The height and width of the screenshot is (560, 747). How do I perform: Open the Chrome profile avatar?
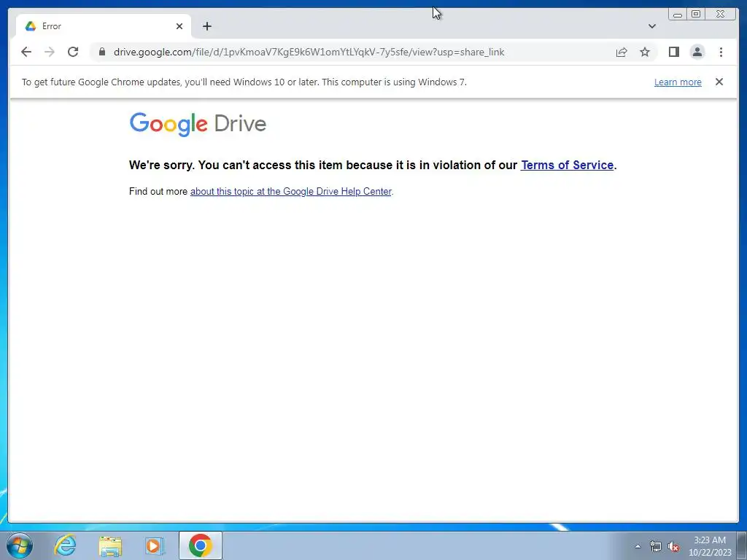point(697,52)
